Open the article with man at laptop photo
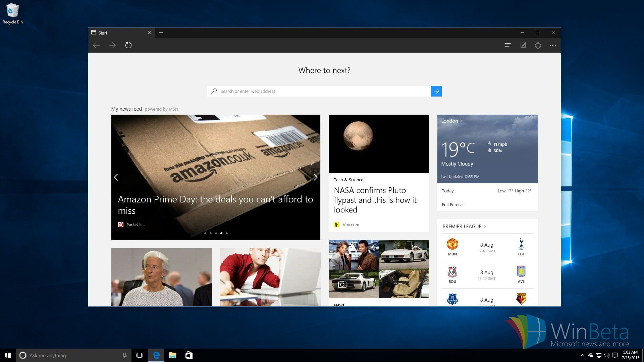 pyautogui.click(x=270, y=277)
